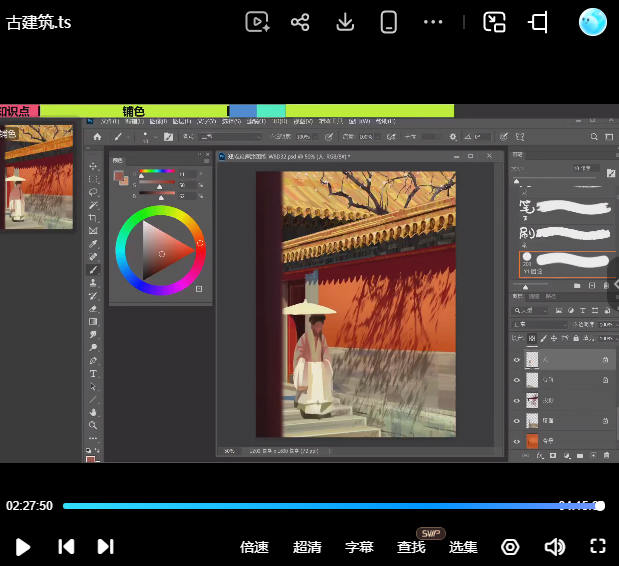Play the video
619x566 pixels.
tap(23, 547)
